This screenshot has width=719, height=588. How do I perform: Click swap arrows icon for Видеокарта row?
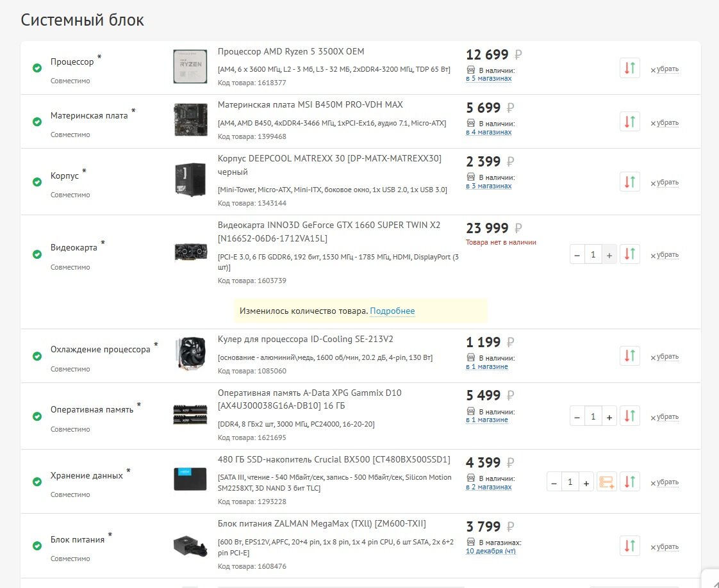coord(629,254)
